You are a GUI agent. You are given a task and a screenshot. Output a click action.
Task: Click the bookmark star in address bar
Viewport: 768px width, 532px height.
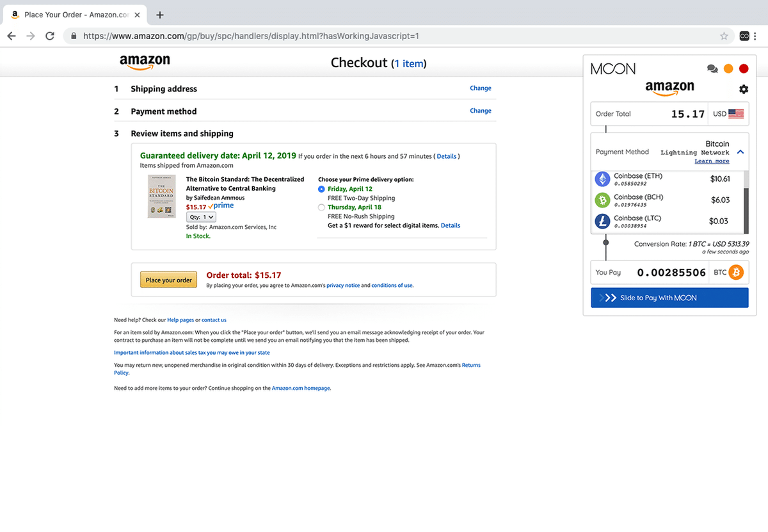point(724,36)
